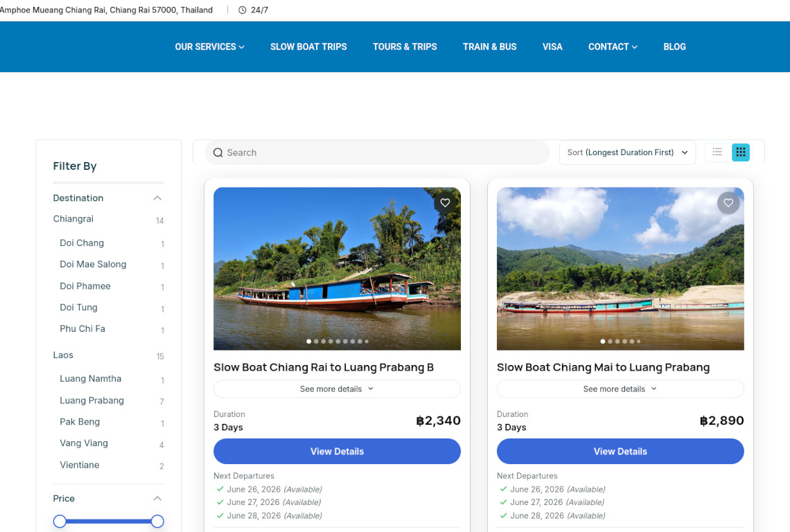The height and width of the screenshot is (532, 790).
Task: Go to Slow Boat Trips page
Action: click(x=308, y=47)
